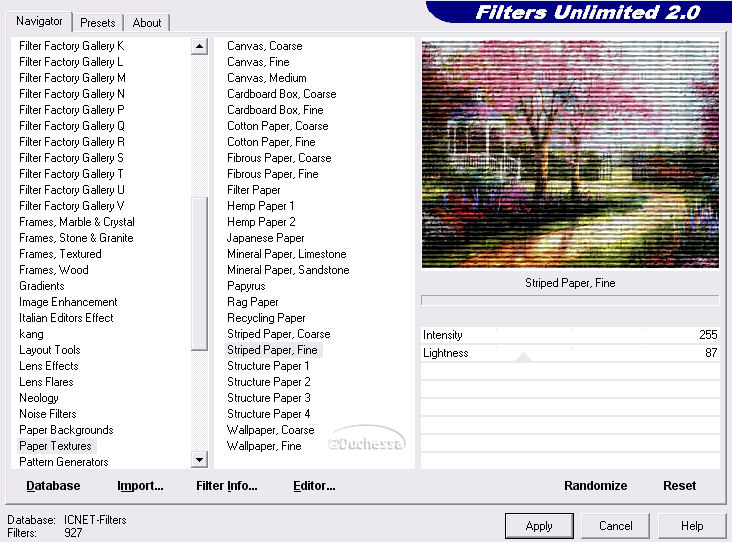Open the Presets tab
Image resolution: width=732 pixels, height=542 pixels.
[98, 23]
